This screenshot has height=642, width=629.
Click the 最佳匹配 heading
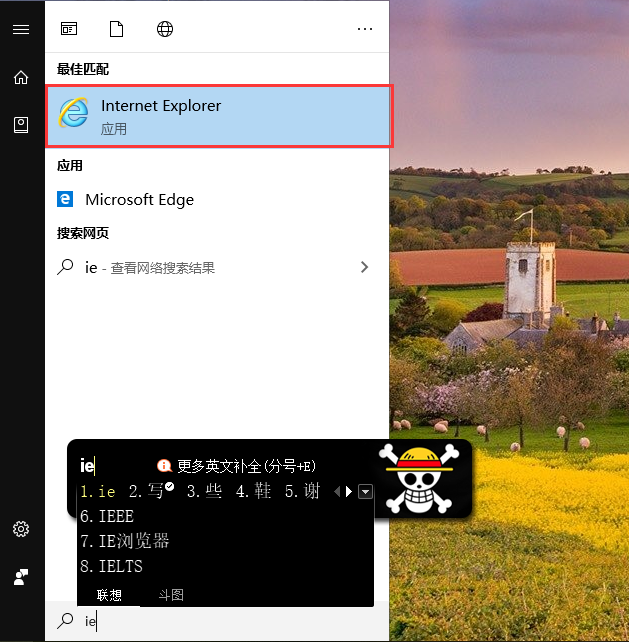(83, 69)
